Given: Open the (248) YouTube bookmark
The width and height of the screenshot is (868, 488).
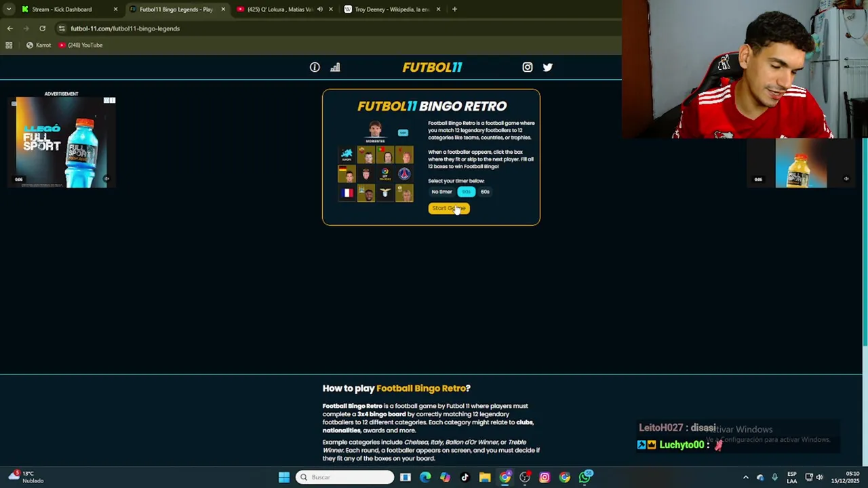Looking at the screenshot, I should point(81,45).
